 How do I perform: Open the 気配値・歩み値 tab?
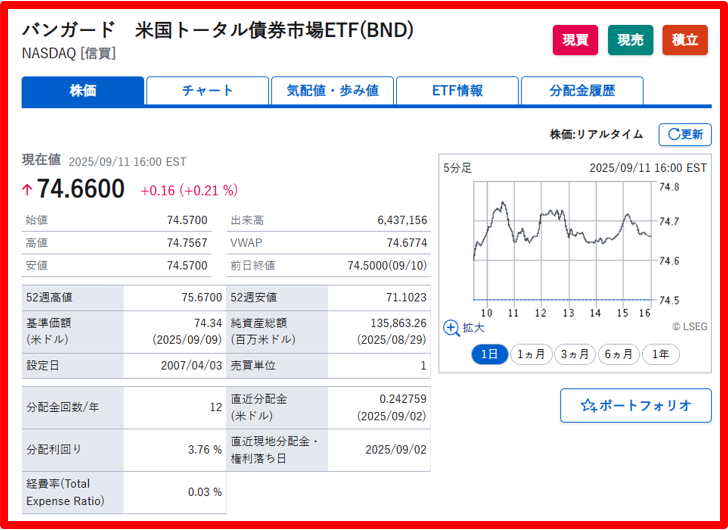pos(332,90)
